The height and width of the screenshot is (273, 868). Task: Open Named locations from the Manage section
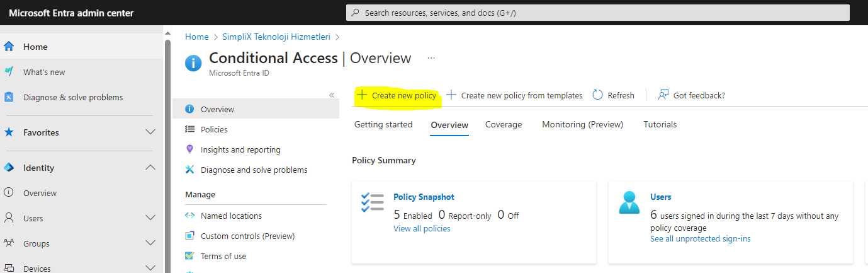pyautogui.click(x=231, y=216)
